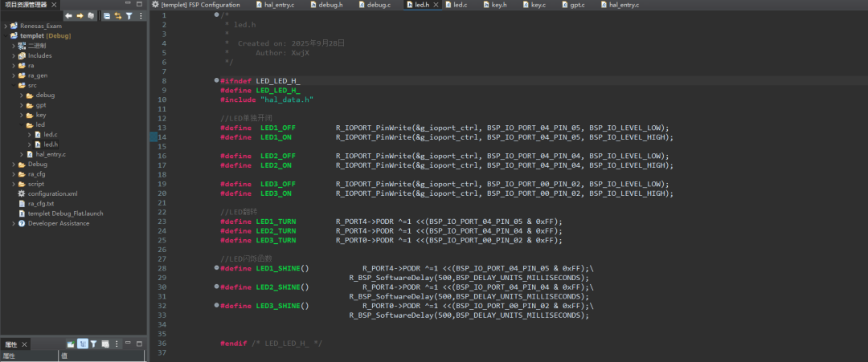Open project explorer view menu (three dots)
868x362 pixels.
[x=141, y=15]
